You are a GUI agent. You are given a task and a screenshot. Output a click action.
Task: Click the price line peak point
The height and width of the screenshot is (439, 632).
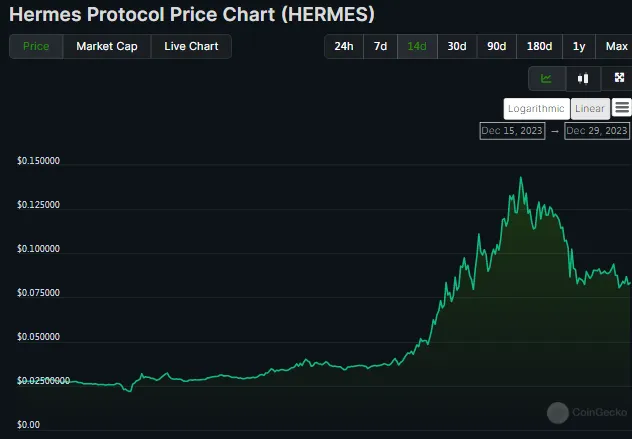point(521,177)
